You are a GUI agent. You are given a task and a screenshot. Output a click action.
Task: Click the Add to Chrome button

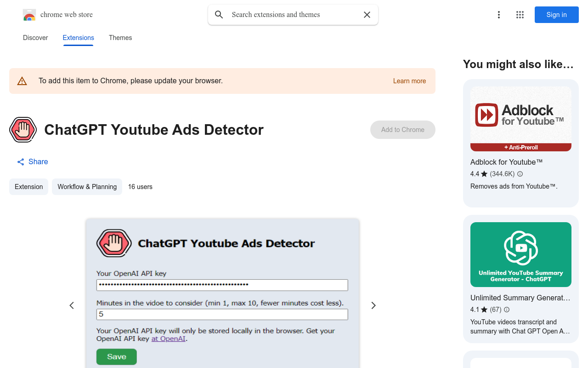point(403,130)
